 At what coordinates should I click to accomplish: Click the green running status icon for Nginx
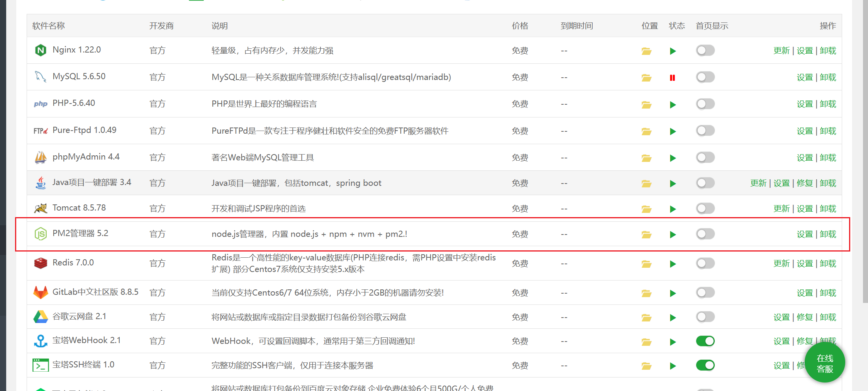[x=673, y=51]
